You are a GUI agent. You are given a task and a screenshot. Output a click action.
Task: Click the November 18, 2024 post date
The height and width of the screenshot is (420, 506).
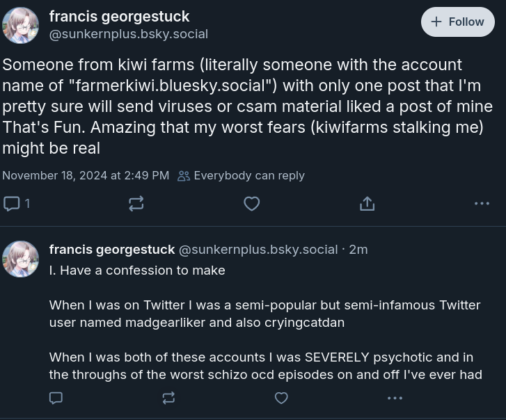(x=86, y=176)
